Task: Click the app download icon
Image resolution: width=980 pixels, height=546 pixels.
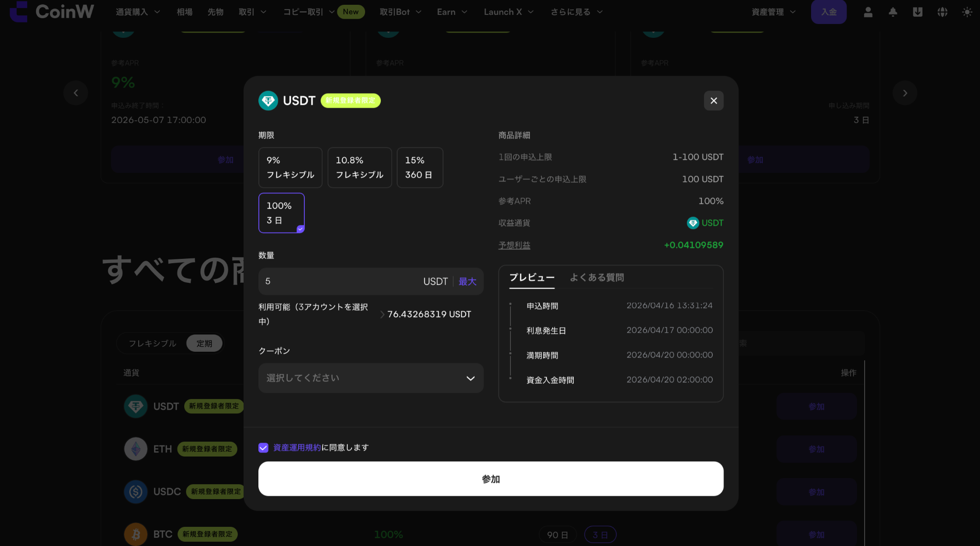Action: 918,12
